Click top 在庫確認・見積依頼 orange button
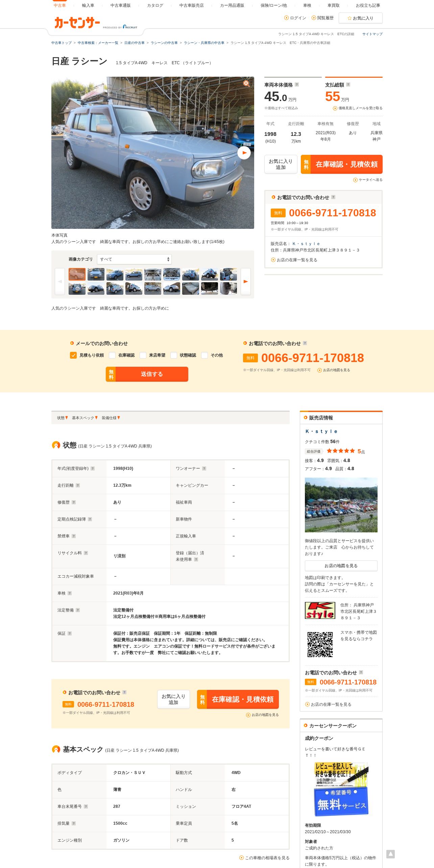434x868 pixels. click(x=342, y=164)
